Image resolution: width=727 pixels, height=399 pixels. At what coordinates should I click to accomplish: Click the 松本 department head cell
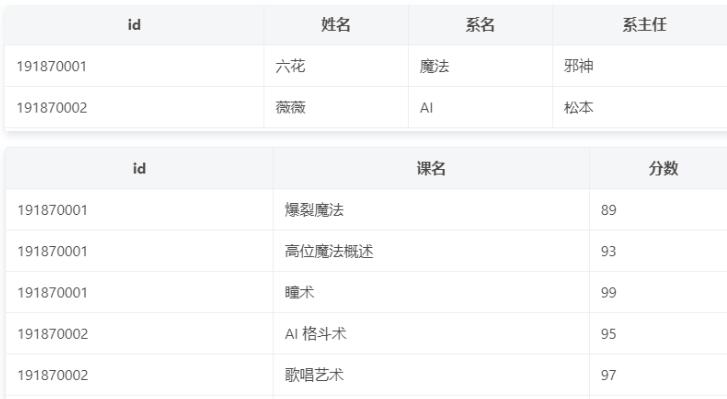[640, 108]
